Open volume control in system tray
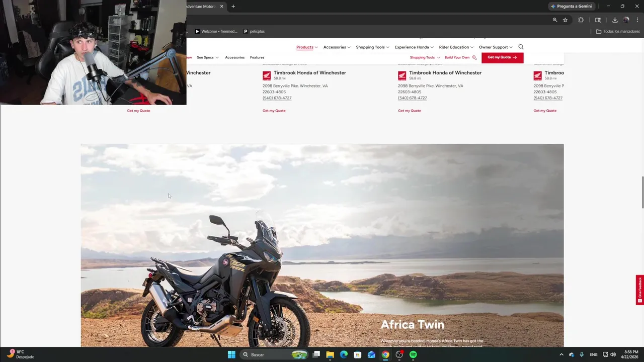The height and width of the screenshot is (362, 644). coord(613,354)
